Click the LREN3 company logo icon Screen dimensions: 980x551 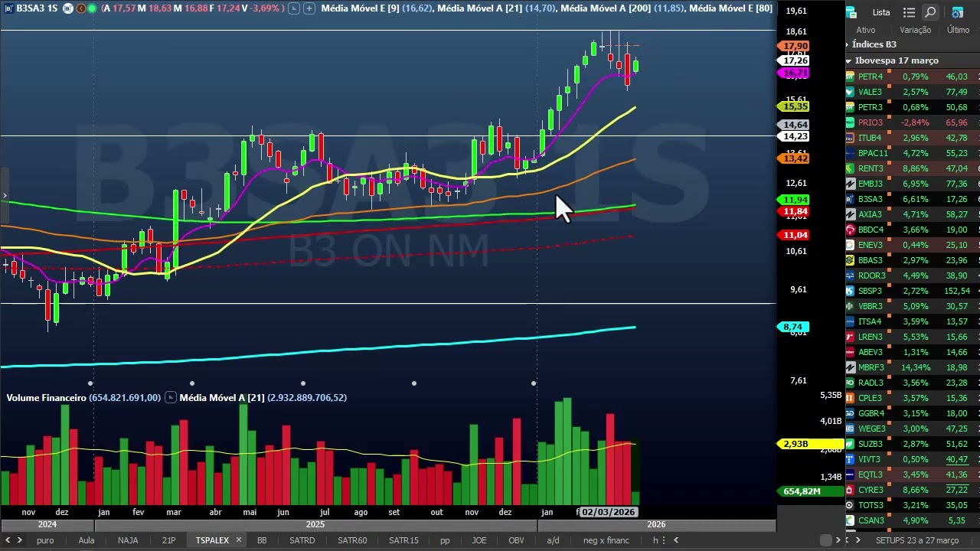click(850, 337)
